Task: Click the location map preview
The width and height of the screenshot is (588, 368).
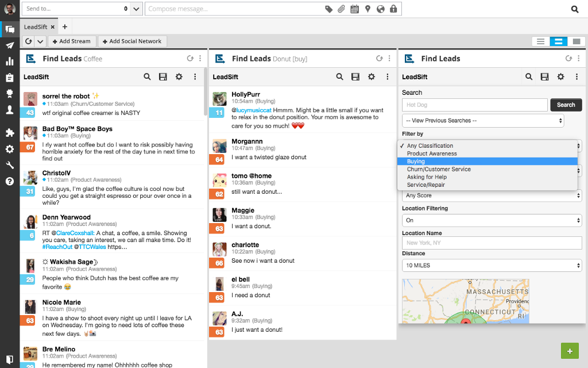Action: point(465,301)
